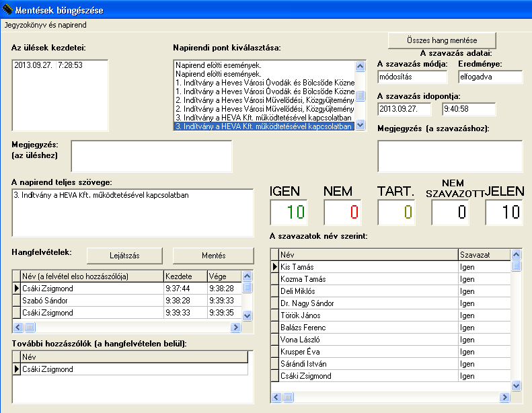Click the NEM SZAVAZOTT count box
This screenshot has width=532, height=413.
pyautogui.click(x=450, y=213)
